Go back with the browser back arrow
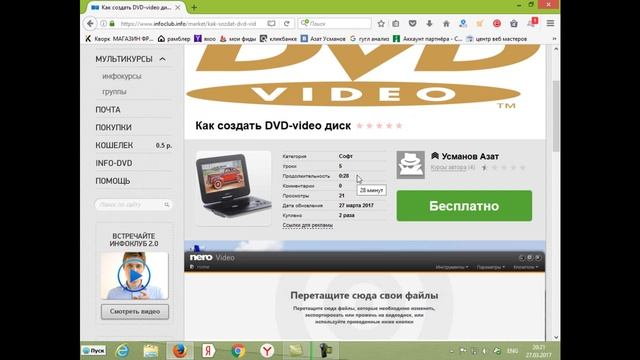 tap(90, 24)
